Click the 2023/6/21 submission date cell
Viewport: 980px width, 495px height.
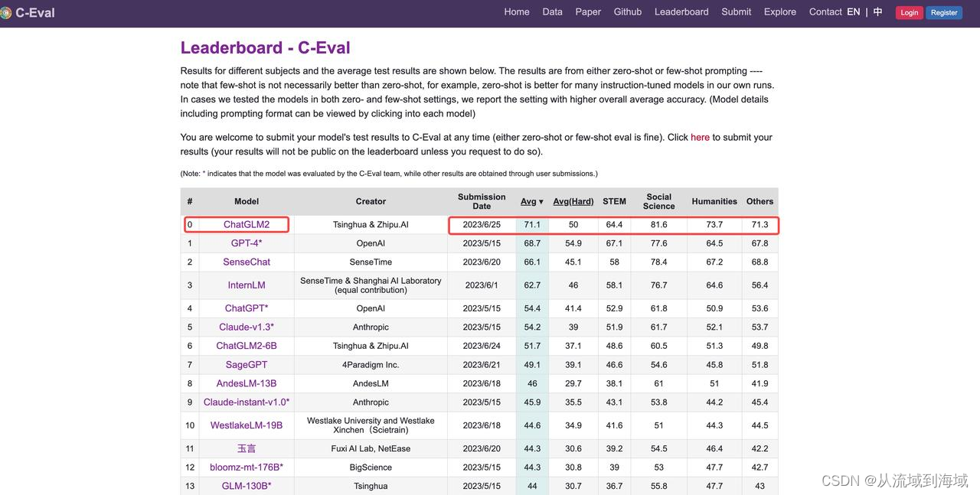coord(482,365)
